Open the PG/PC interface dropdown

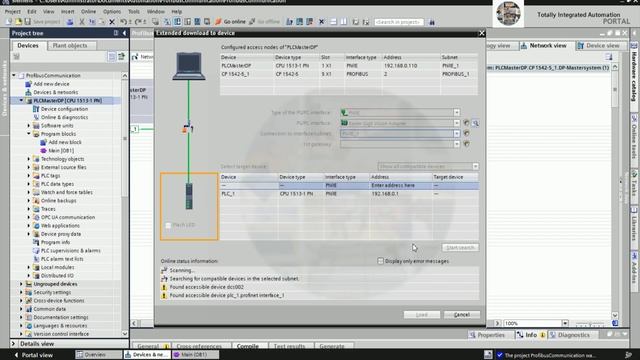pos(456,123)
